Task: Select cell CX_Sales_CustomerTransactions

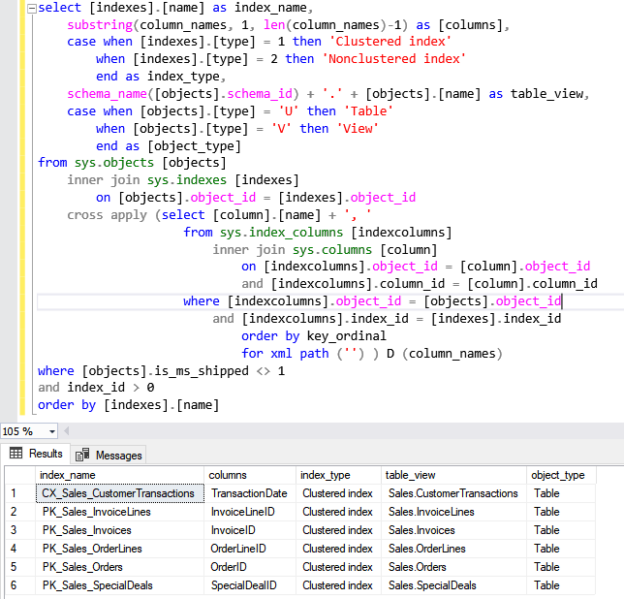Action: click(120, 493)
